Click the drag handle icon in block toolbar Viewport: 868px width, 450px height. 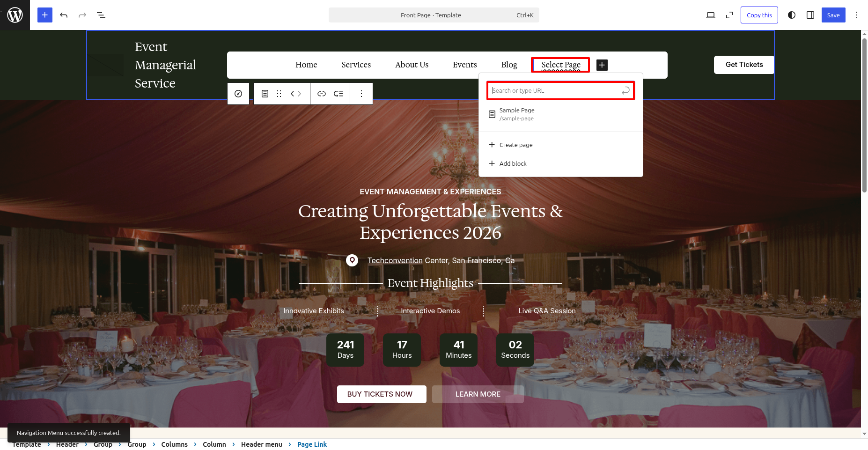(x=279, y=94)
